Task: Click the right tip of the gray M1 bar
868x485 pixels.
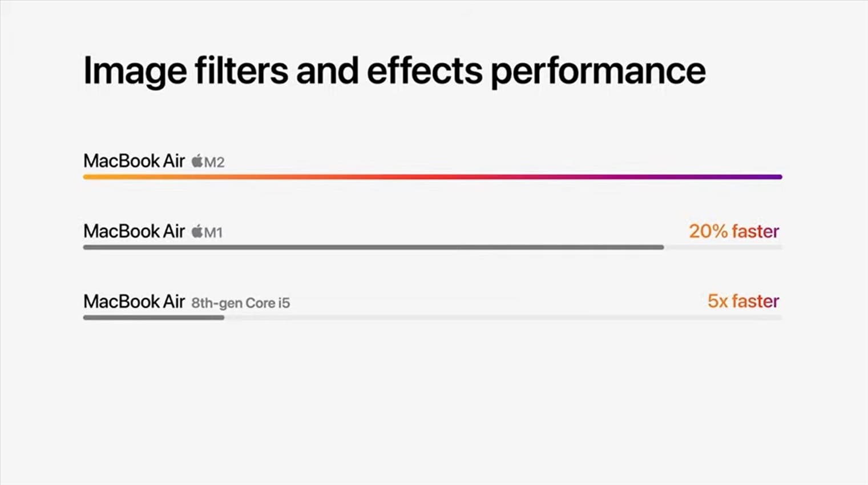Action: click(x=661, y=247)
